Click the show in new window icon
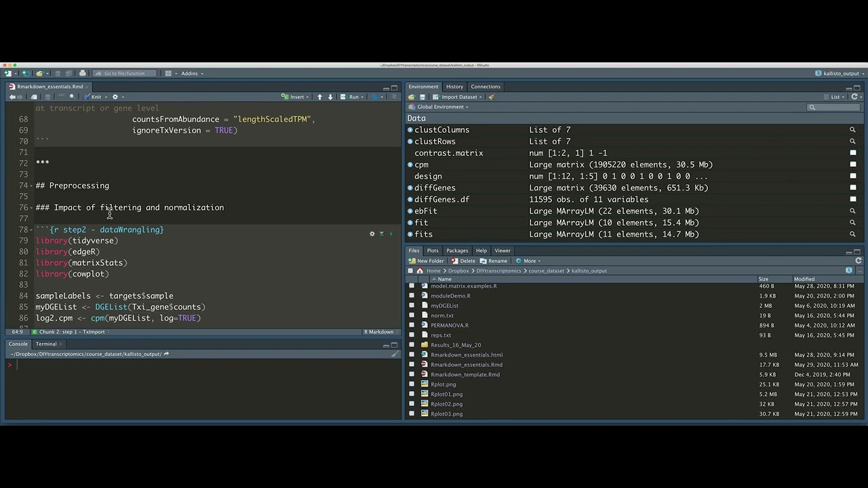 [34, 97]
